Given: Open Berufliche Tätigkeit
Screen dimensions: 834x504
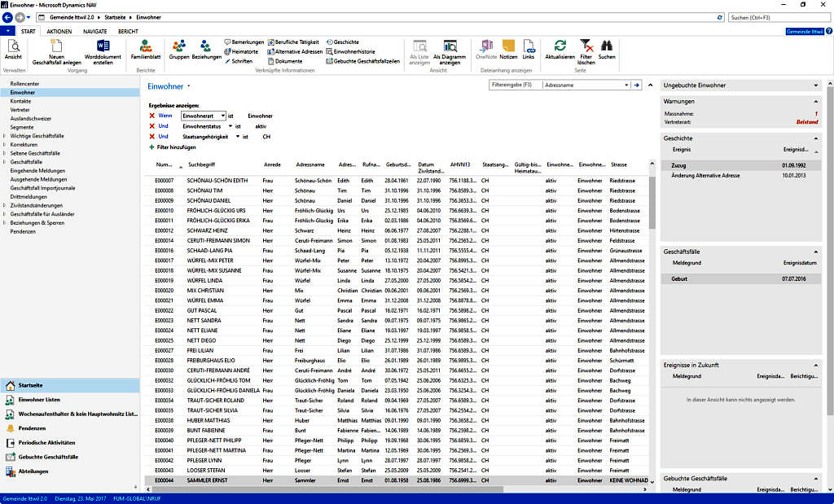Looking at the screenshot, I should 293,42.
